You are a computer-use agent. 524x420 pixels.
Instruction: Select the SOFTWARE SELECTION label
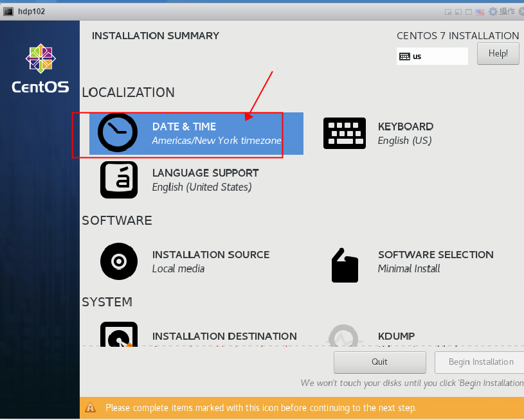click(x=436, y=254)
